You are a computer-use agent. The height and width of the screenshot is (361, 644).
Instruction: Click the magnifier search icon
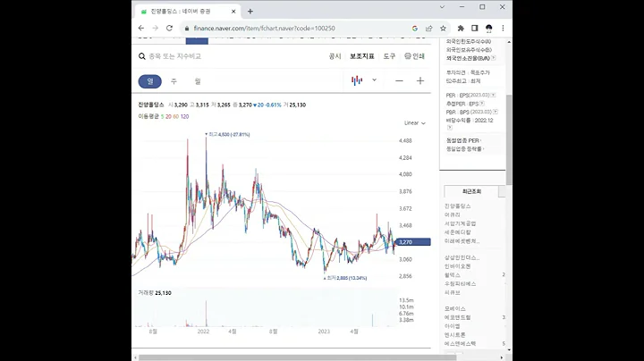(141, 56)
